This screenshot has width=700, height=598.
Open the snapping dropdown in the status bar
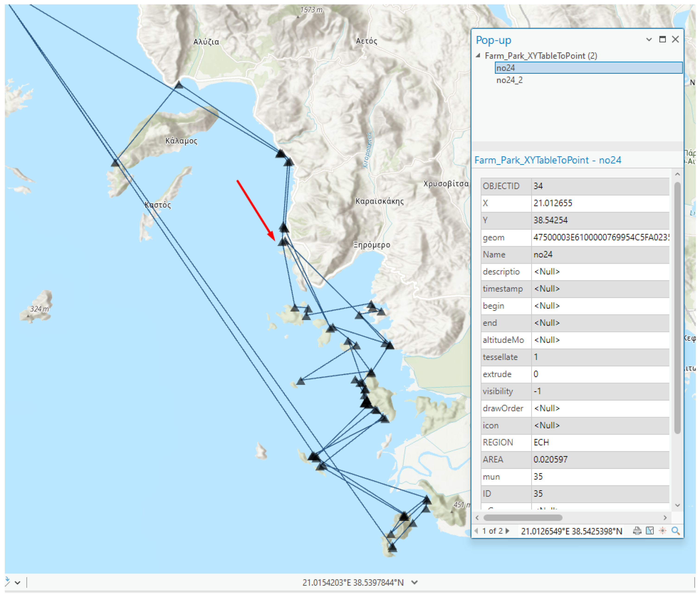click(18, 582)
